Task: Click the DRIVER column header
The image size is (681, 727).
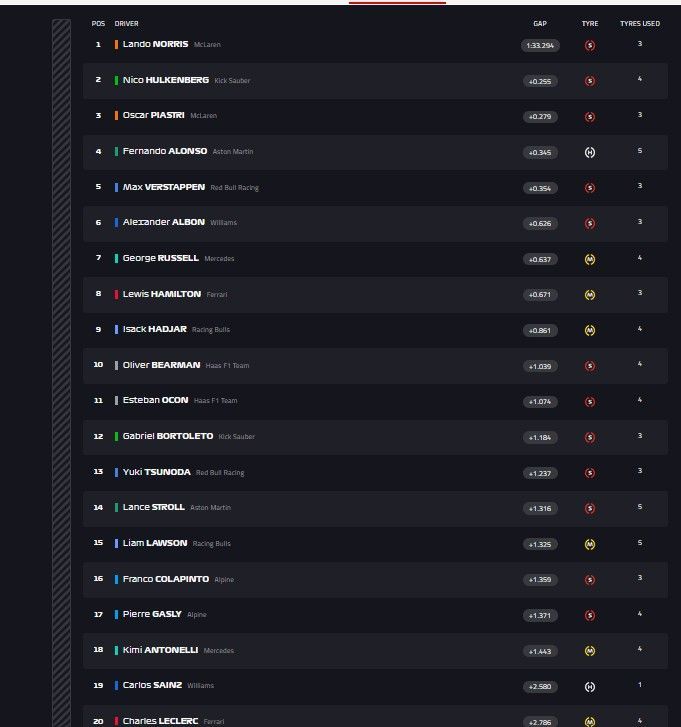Action: pos(127,23)
